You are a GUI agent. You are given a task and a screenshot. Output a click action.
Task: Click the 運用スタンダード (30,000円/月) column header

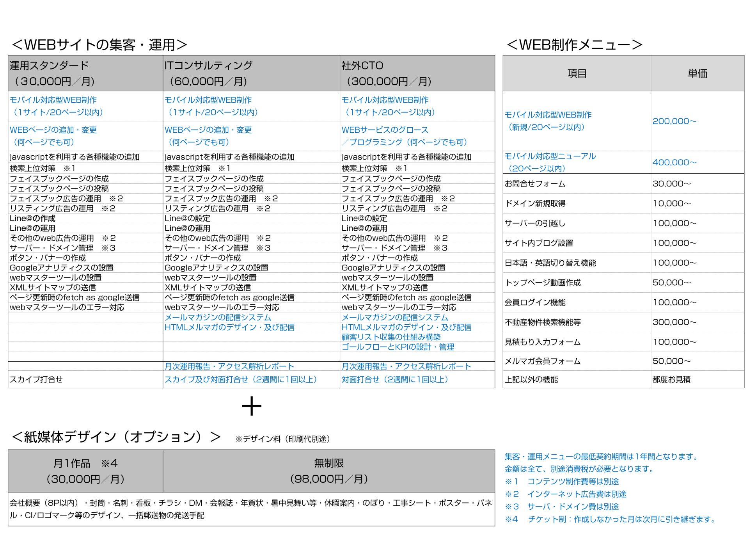pos(85,73)
